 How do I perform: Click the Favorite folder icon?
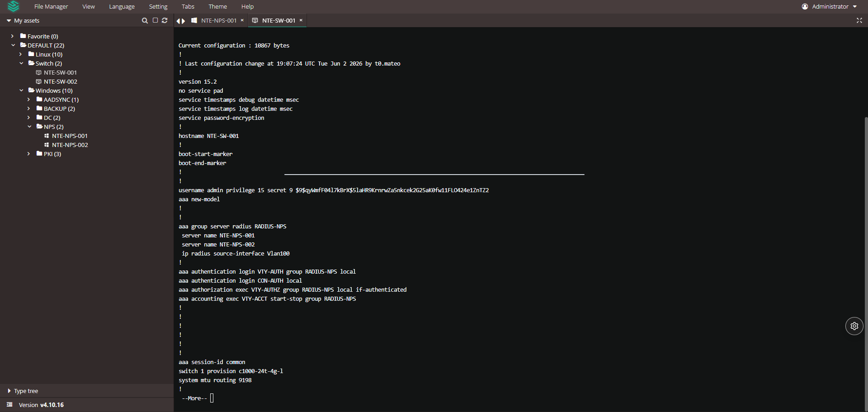pos(23,36)
